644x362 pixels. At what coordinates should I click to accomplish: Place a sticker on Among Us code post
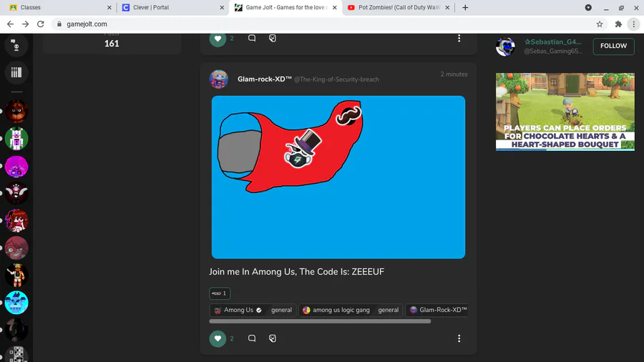[x=273, y=338]
